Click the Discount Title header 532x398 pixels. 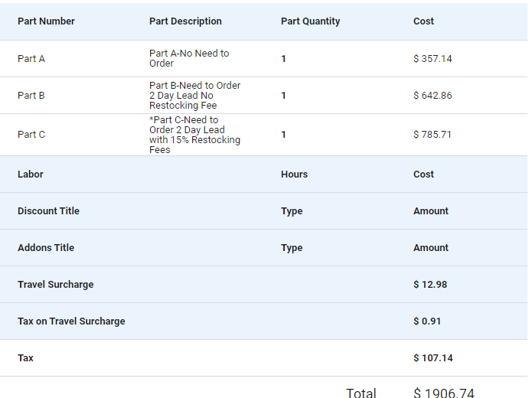click(x=48, y=210)
